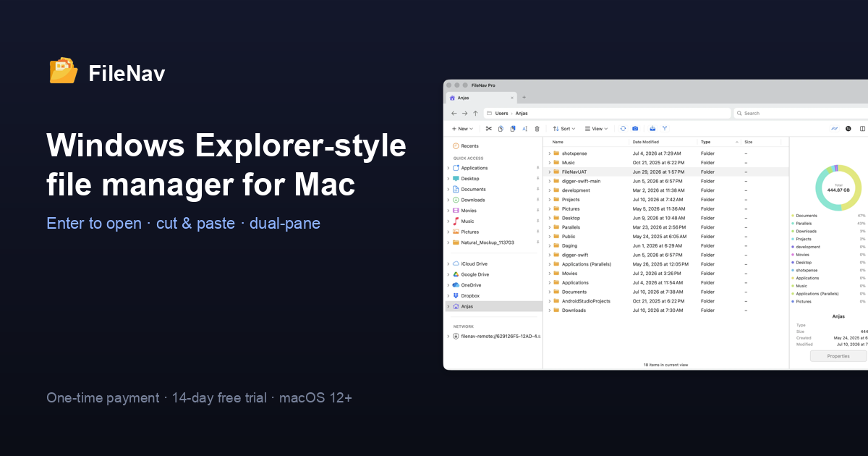Expand the filenav-remote network chevron
Viewport: 868px width, 456px height.
pyautogui.click(x=448, y=336)
